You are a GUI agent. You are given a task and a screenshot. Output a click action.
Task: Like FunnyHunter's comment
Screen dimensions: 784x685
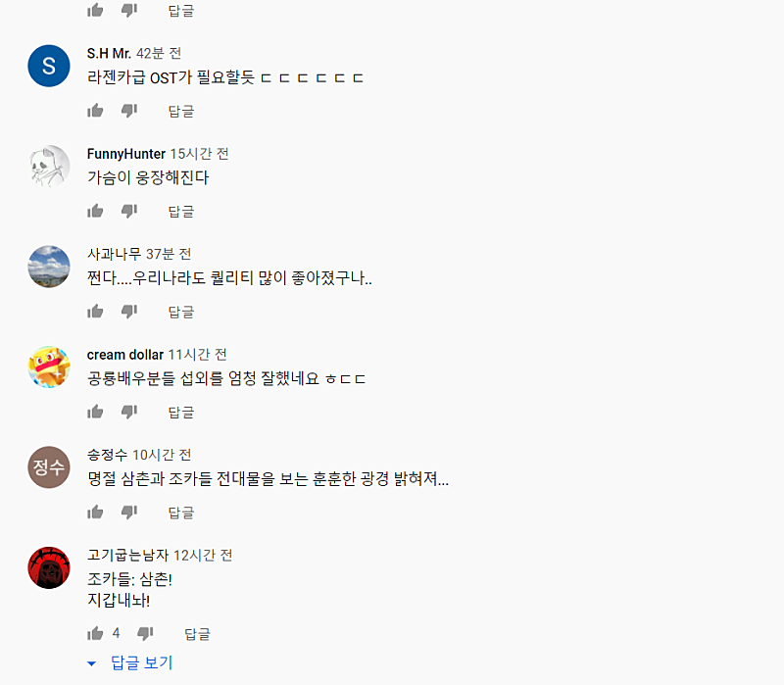(95, 211)
